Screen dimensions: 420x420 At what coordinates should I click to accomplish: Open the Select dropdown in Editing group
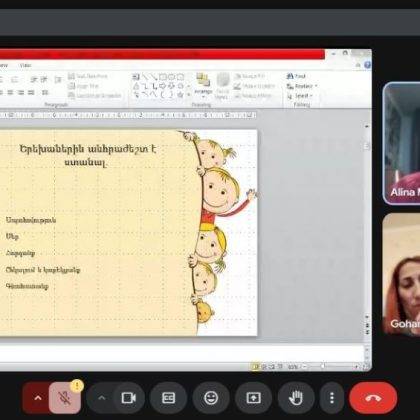click(299, 96)
